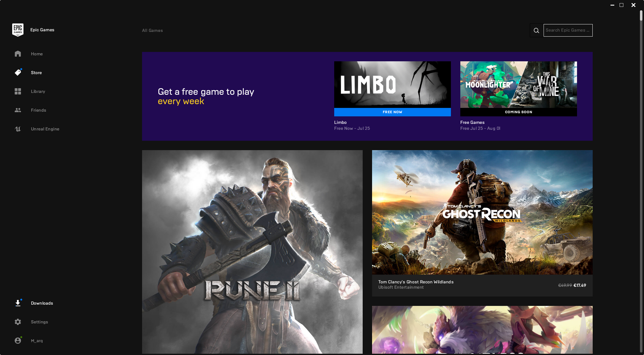Viewport: 644px width, 355px height.
Task: Click the Epic Games title text
Action: (x=42, y=30)
